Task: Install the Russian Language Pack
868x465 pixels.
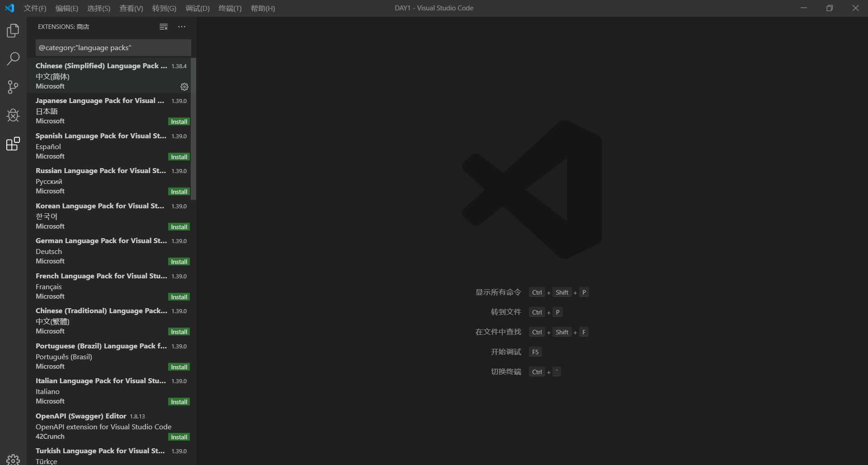Action: 179,192
